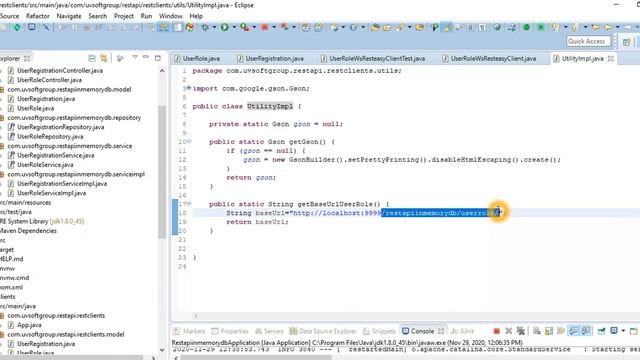Image resolution: width=640 pixels, height=360 pixels.
Task: Open the Source menu
Action: tap(9, 16)
